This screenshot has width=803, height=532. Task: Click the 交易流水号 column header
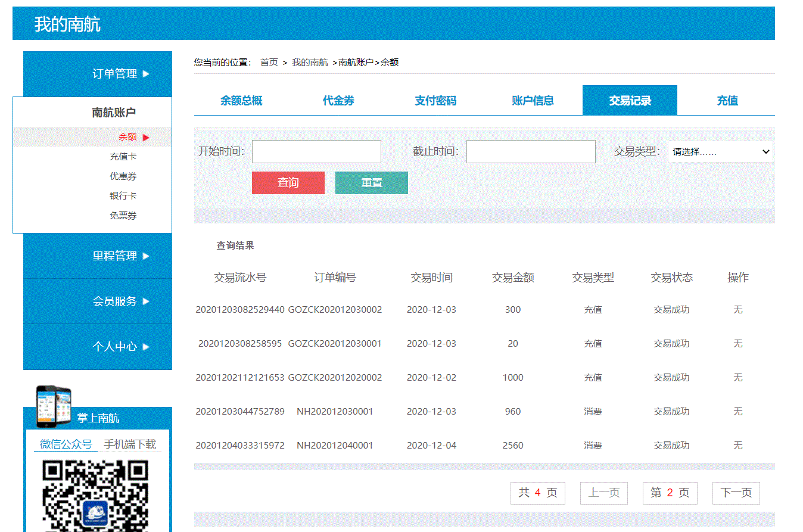(240, 278)
